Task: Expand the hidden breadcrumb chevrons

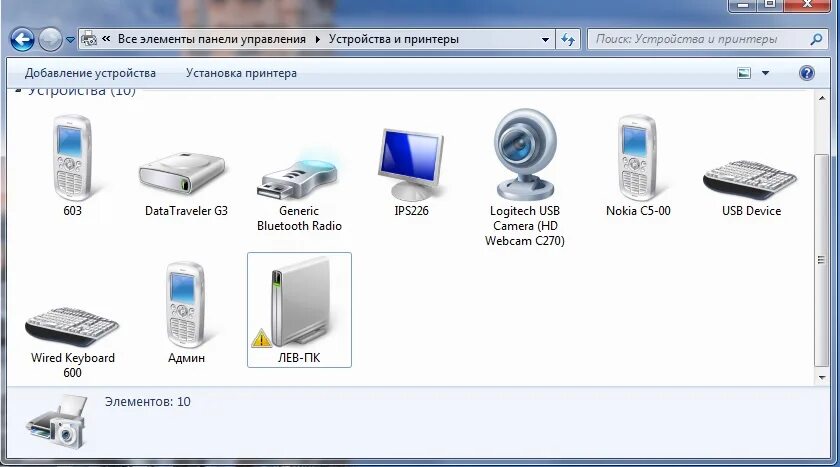Action: 106,39
